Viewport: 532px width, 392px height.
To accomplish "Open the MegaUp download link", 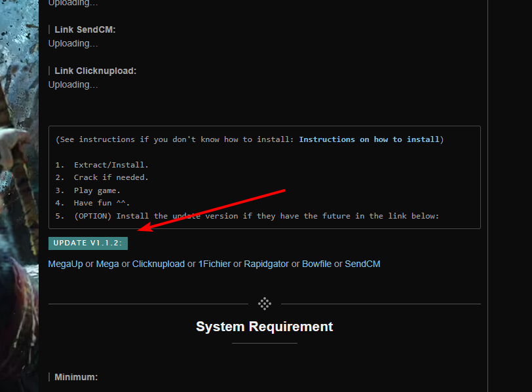I will pos(66,264).
